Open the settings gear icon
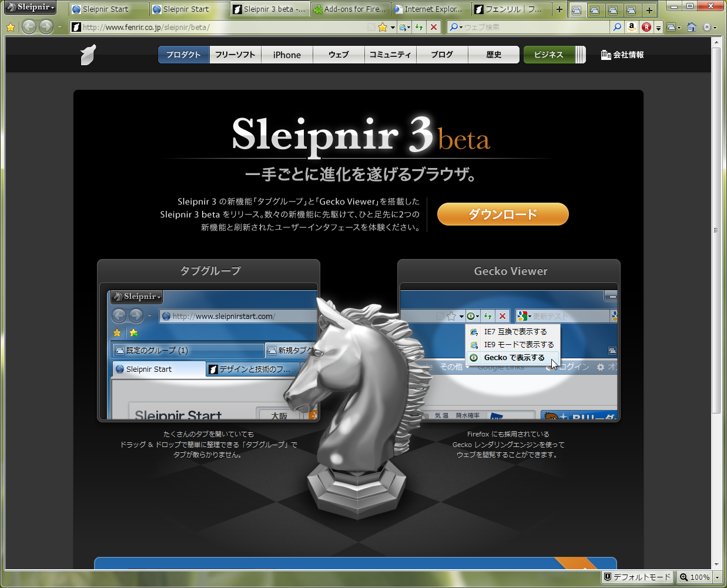Screen dimensions: 727x588 point(707,27)
